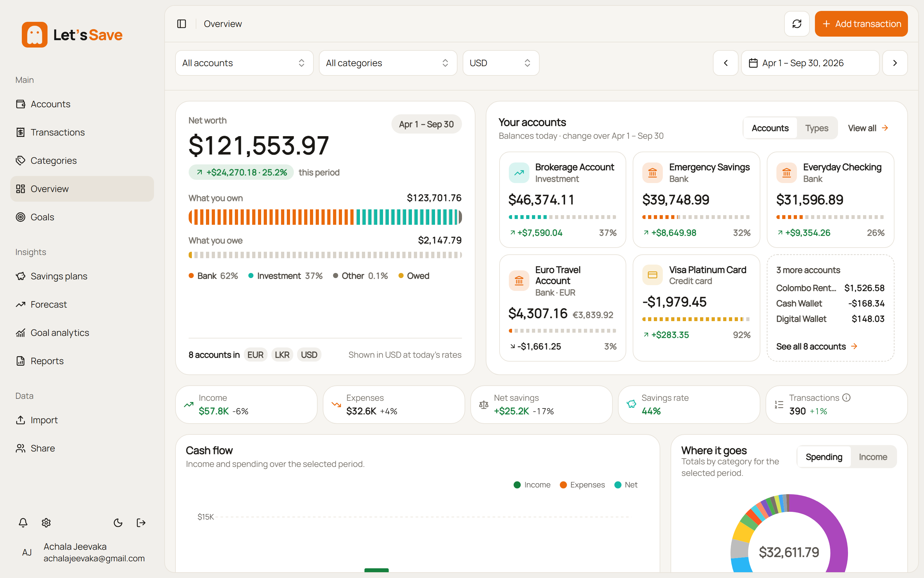Open Categories in the sidebar
The height and width of the screenshot is (578, 924).
[x=82, y=161]
